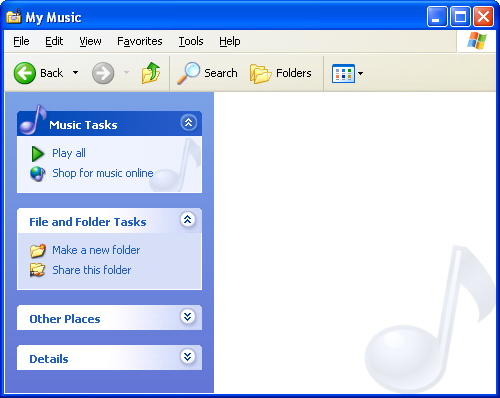500x398 pixels.
Task: Click Shop for music online link
Action: (103, 173)
